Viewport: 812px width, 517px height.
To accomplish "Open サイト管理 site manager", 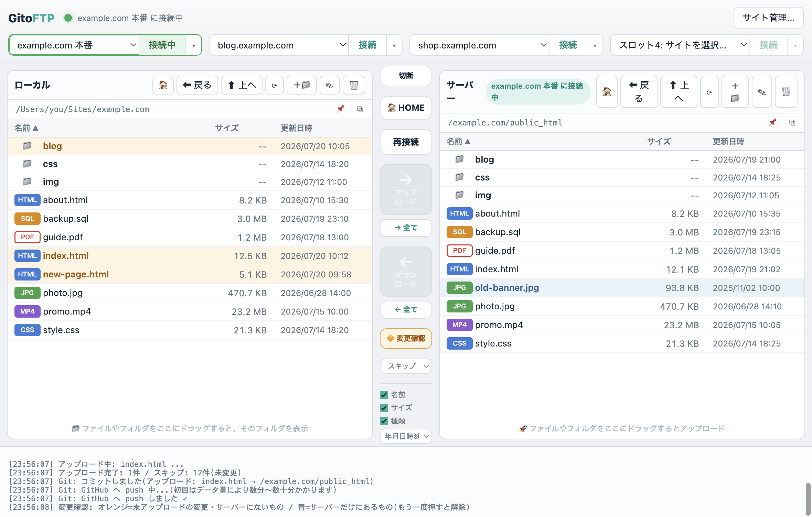I will tap(769, 18).
